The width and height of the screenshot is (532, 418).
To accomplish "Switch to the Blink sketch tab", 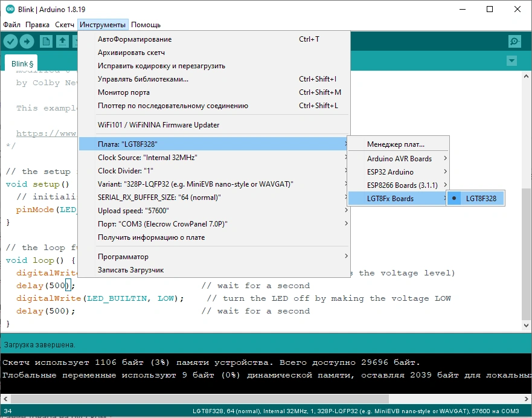I will (22, 63).
